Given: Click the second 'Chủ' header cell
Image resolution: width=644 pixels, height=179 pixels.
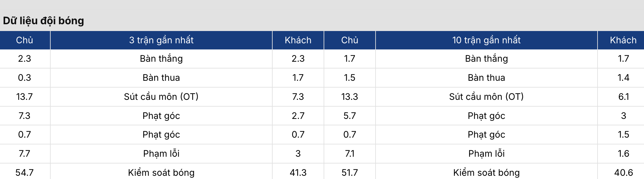Looking at the screenshot, I should click(x=350, y=40).
